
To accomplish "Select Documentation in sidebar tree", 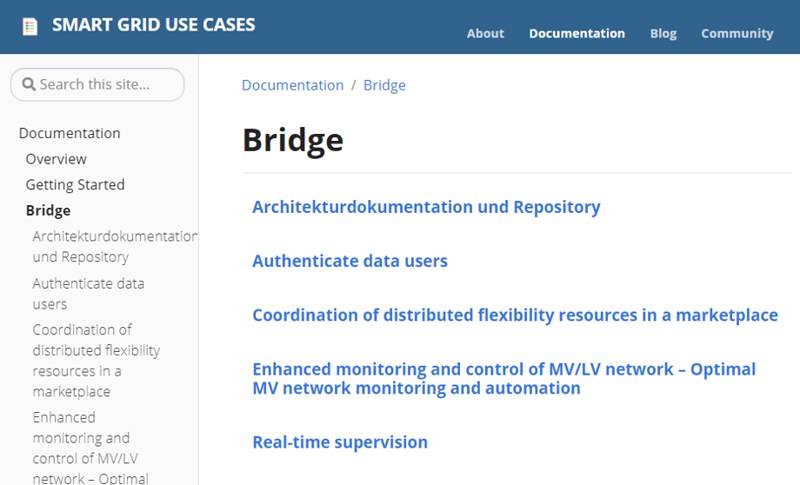I will (69, 133).
